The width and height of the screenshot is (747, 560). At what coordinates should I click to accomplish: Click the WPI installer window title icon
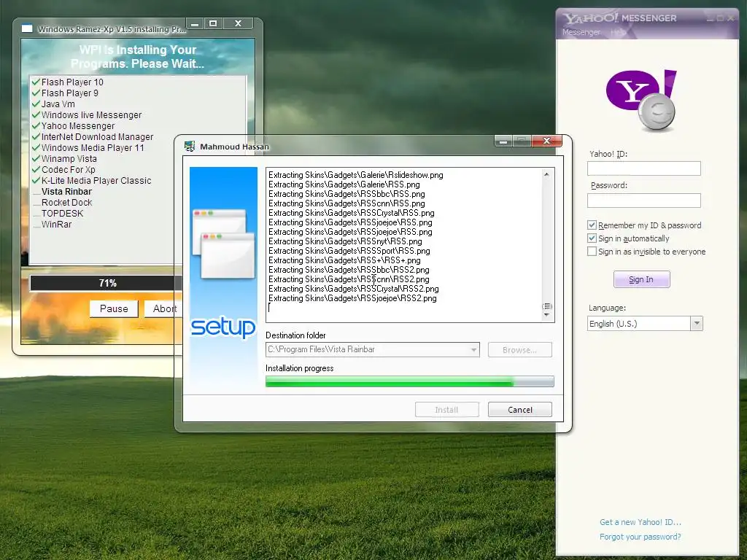(27, 28)
